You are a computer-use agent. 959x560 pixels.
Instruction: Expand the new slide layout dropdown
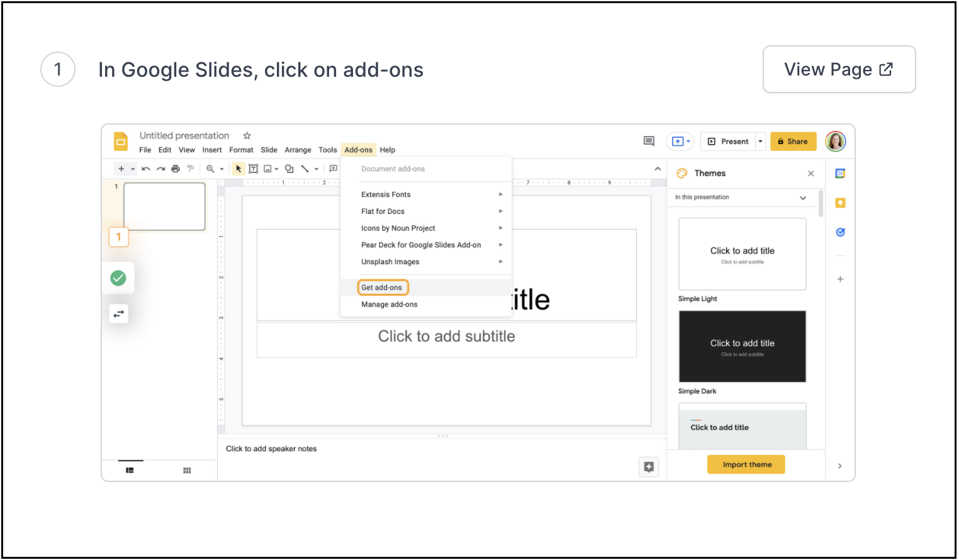click(132, 169)
